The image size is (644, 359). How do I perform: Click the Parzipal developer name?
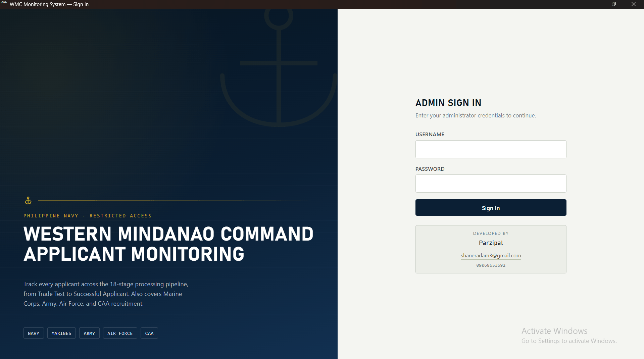[491, 243]
